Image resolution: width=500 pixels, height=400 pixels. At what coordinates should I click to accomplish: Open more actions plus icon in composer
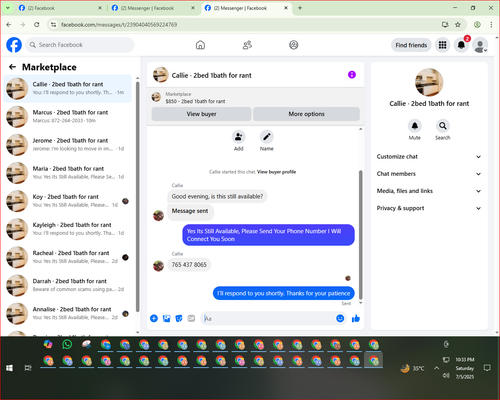154,318
